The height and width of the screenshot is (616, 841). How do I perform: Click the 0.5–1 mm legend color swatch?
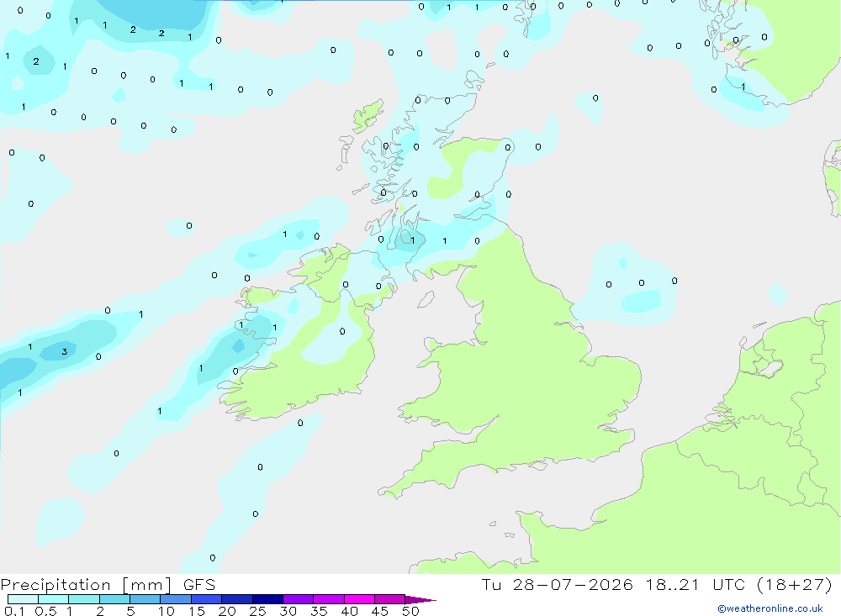(54, 599)
